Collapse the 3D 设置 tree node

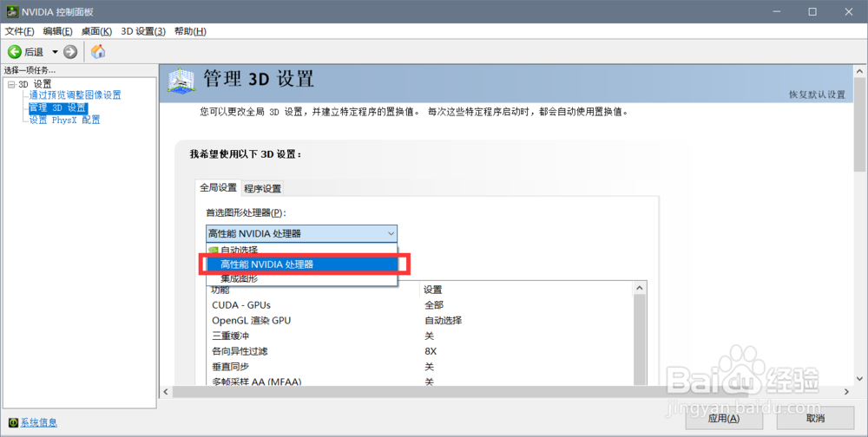[x=11, y=85]
